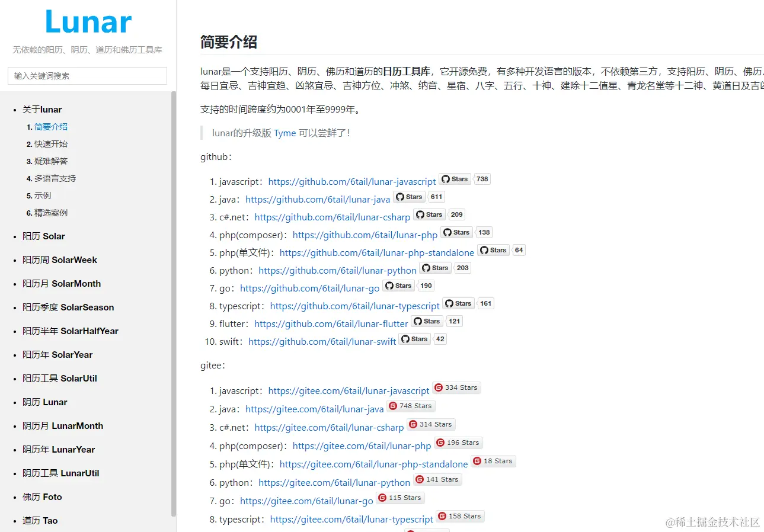Screen dimensions: 764x532
Task: Expand 阳历半年 SolarHalfYear in the sidebar
Action: pyautogui.click(x=71, y=331)
